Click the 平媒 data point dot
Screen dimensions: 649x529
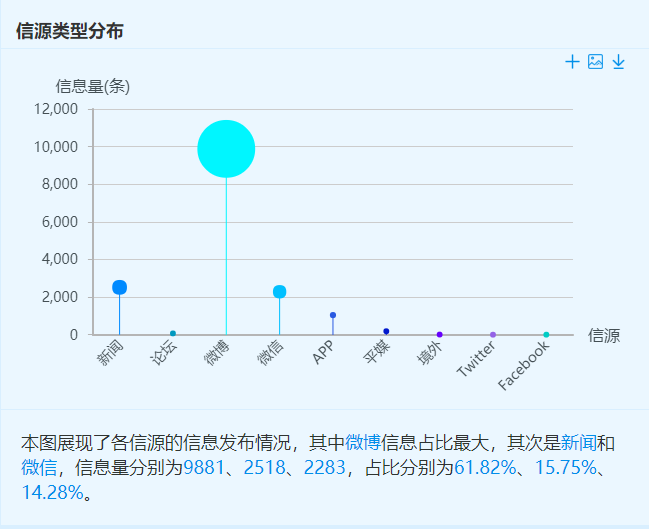pyautogui.click(x=386, y=331)
